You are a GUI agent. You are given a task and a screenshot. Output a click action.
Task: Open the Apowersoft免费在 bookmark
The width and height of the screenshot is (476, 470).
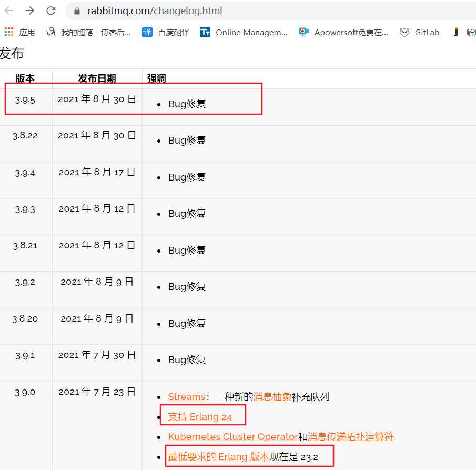tap(343, 32)
